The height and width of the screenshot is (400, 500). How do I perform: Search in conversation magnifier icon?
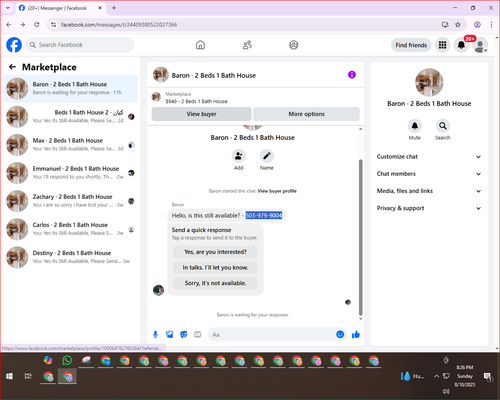pos(443,126)
